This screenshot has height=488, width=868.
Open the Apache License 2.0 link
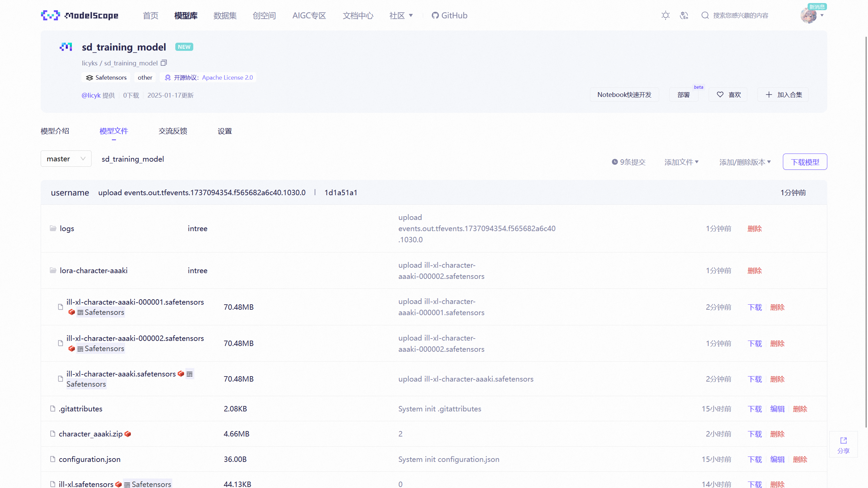click(227, 78)
